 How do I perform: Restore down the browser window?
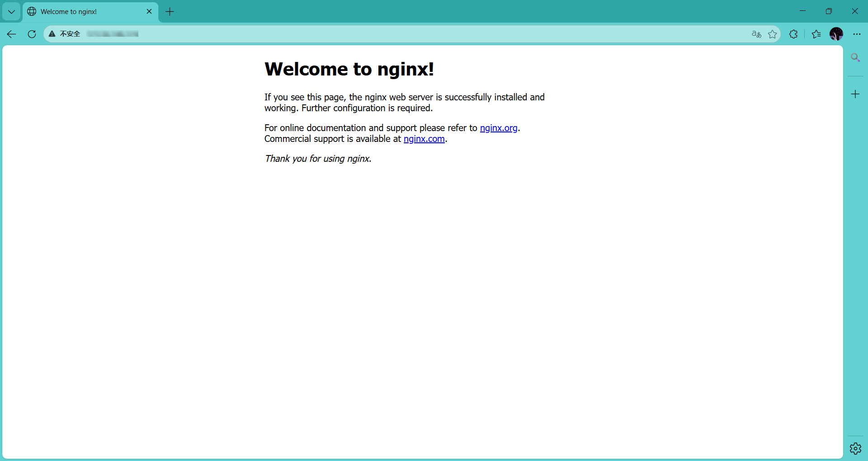(829, 11)
